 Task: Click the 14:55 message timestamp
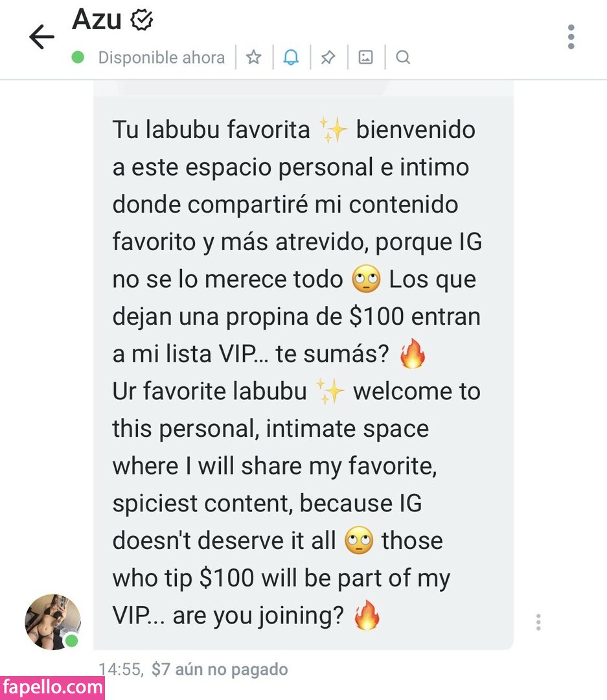coord(120,669)
